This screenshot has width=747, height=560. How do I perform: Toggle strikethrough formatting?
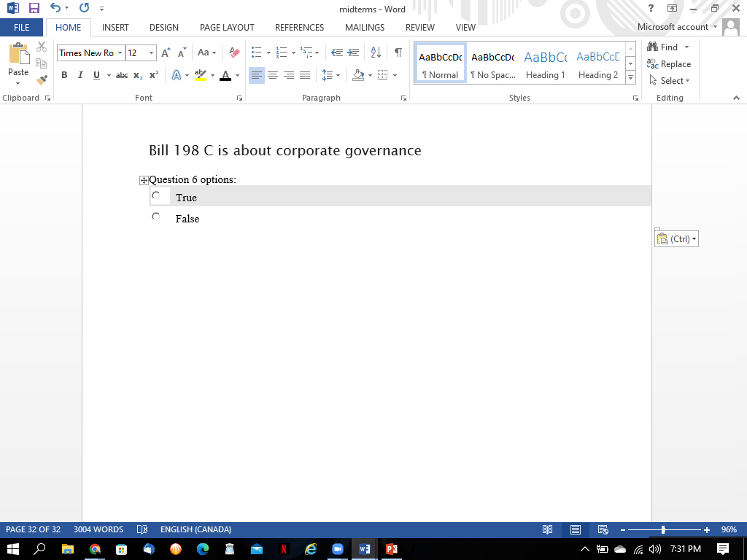tap(121, 74)
